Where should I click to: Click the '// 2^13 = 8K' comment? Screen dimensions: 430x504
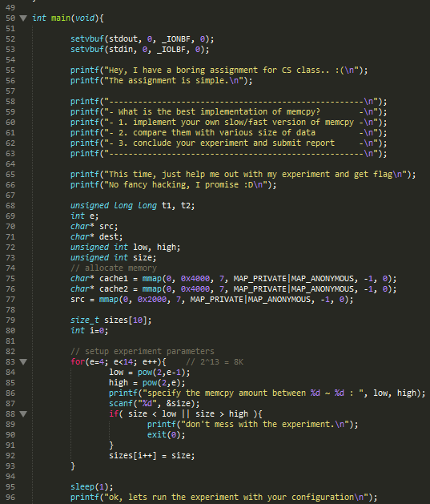(215, 362)
